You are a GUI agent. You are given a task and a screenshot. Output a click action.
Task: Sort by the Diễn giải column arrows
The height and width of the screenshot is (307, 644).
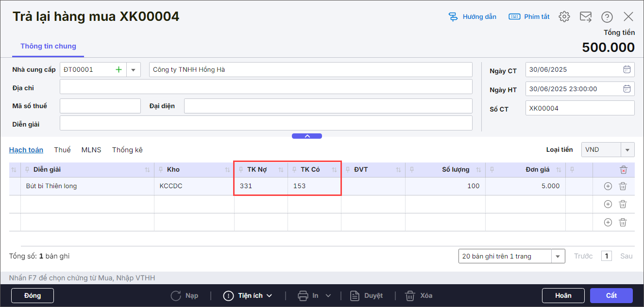pos(147,170)
